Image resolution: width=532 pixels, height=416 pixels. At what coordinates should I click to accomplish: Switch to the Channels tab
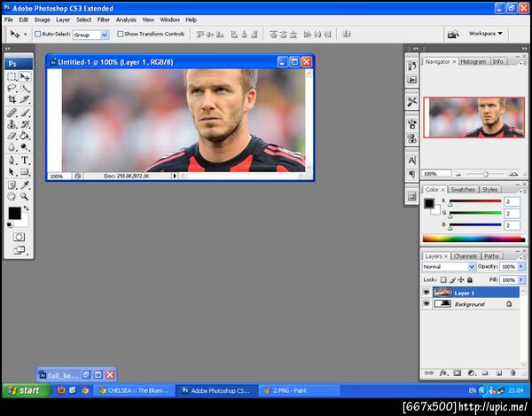pos(465,255)
